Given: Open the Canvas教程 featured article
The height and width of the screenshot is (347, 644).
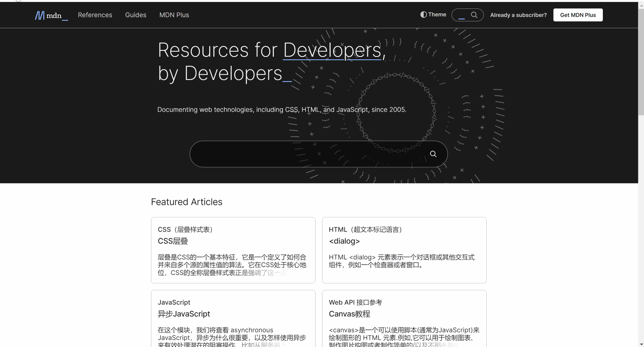Looking at the screenshot, I should click(349, 314).
